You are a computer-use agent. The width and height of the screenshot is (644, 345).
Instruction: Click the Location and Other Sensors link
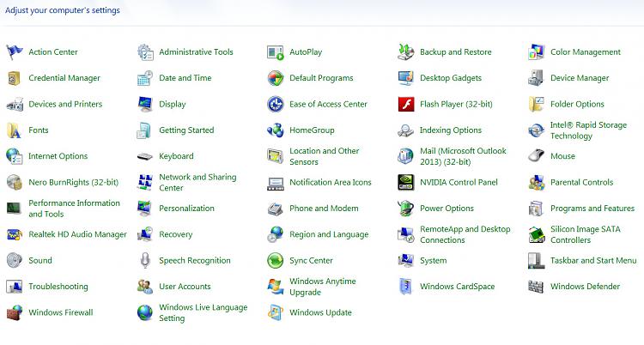point(324,156)
